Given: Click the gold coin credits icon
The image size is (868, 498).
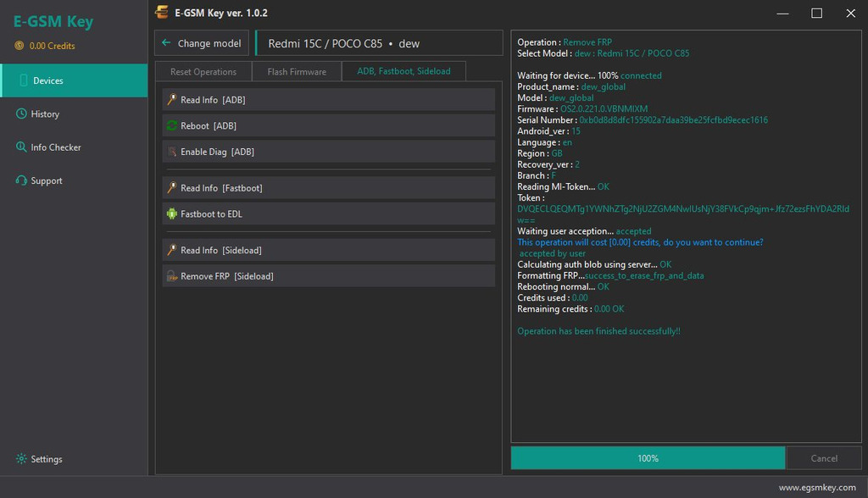Looking at the screenshot, I should (19, 46).
